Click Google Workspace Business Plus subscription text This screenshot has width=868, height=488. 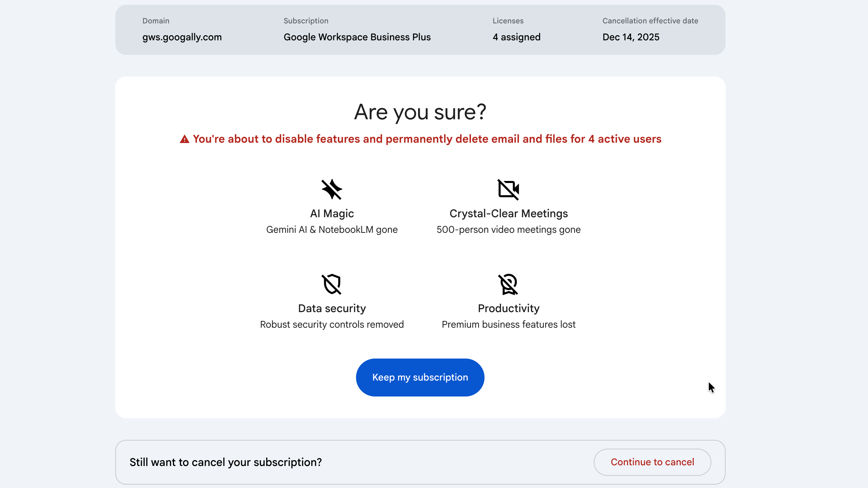(x=357, y=37)
